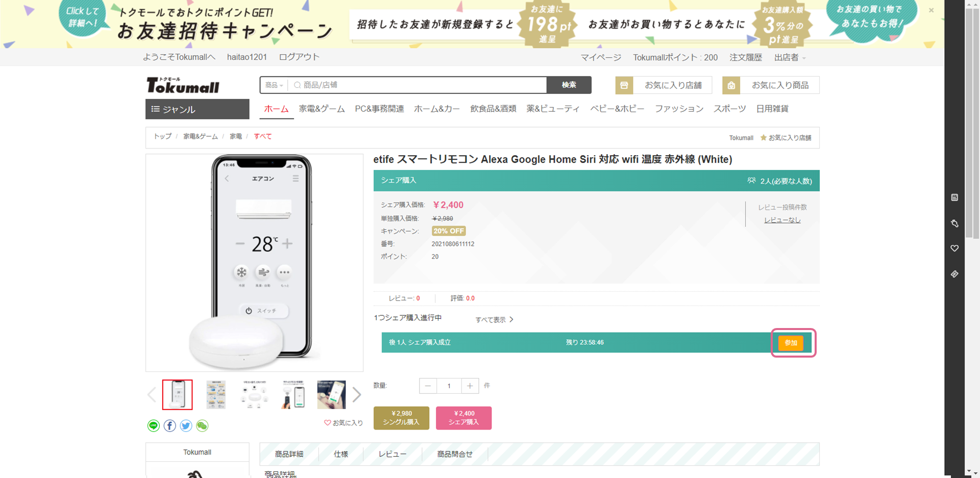Share the product on LINE
This screenshot has height=478, width=980.
pyautogui.click(x=153, y=425)
